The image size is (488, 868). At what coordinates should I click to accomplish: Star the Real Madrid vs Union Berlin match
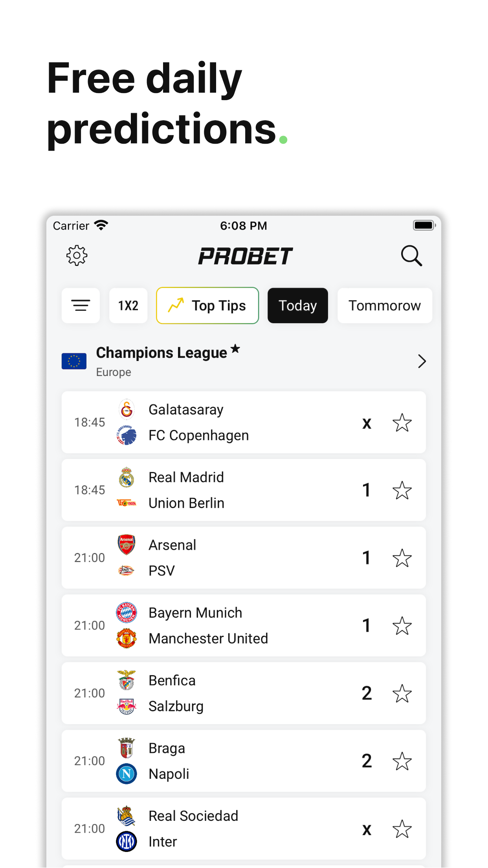tap(402, 490)
